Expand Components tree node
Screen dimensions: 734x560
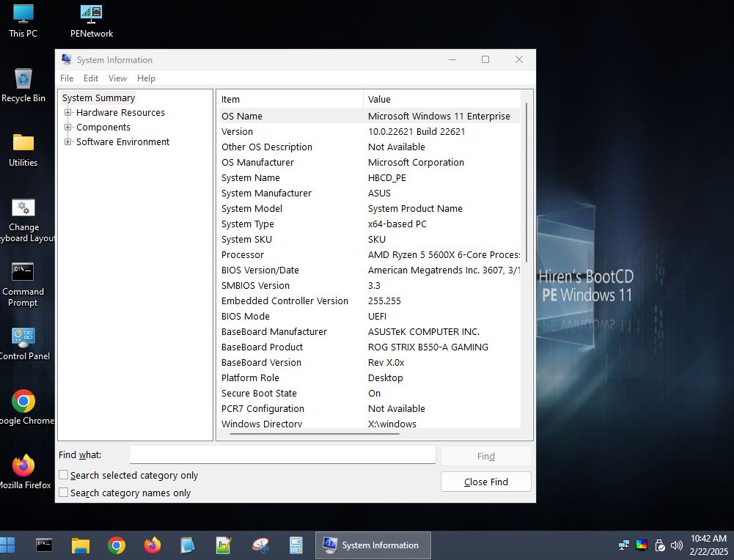pyautogui.click(x=68, y=128)
